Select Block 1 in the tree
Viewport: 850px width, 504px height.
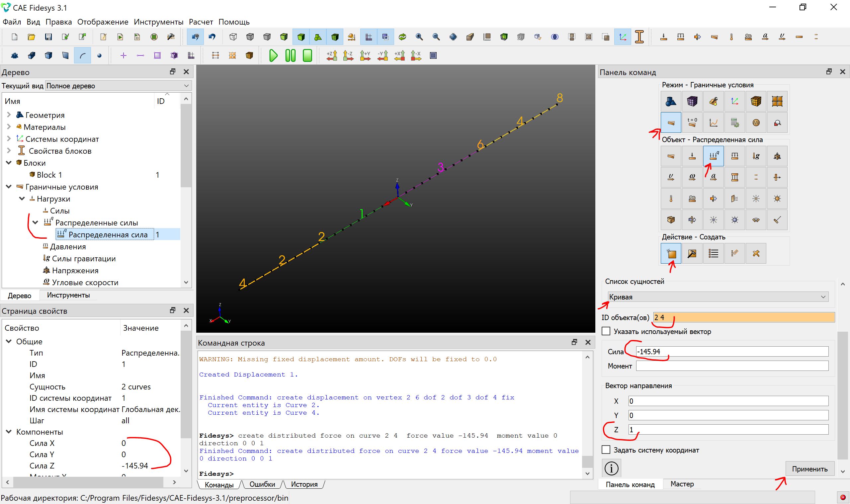click(x=49, y=175)
